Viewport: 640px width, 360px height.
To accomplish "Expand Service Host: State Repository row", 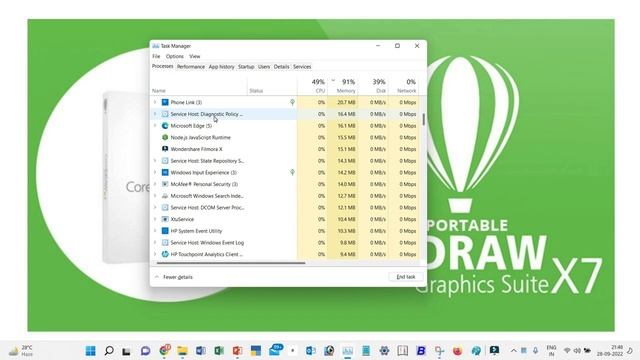I will pyautogui.click(x=155, y=161).
